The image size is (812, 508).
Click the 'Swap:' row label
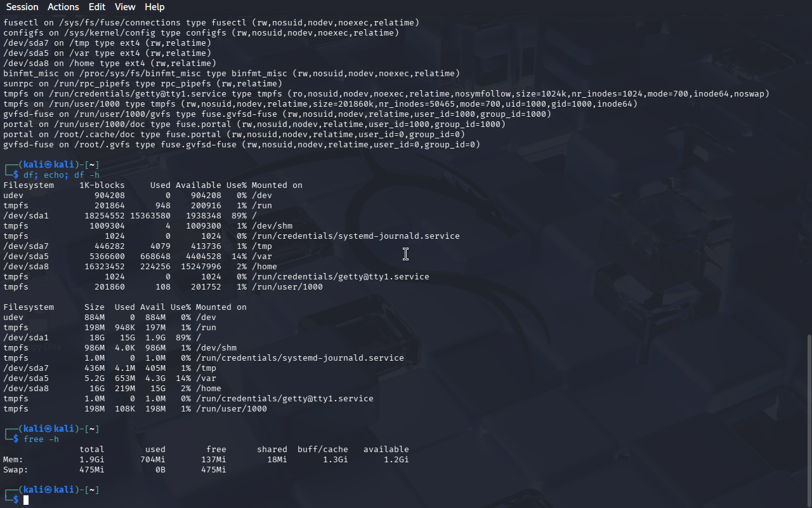(16, 470)
